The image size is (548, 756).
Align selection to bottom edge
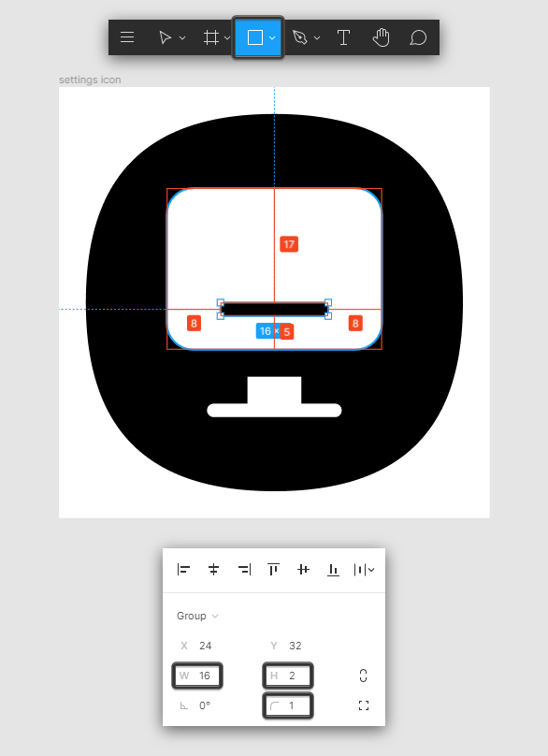(333, 570)
